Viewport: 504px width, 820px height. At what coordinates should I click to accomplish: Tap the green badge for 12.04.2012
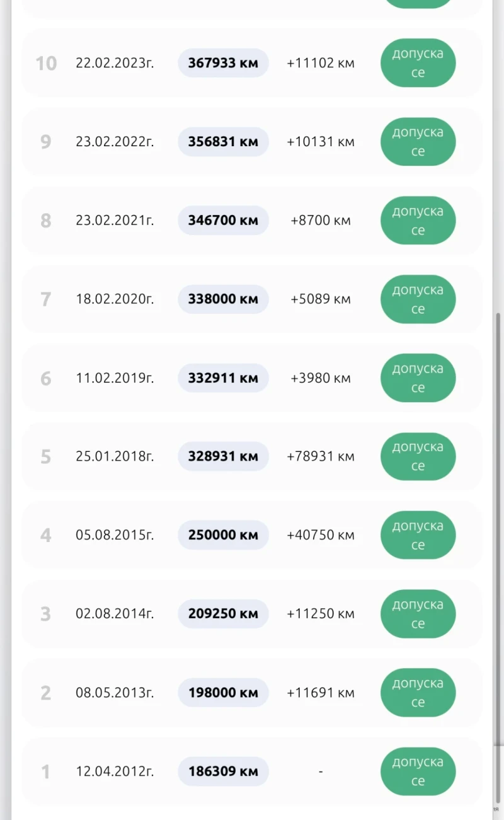click(x=418, y=771)
